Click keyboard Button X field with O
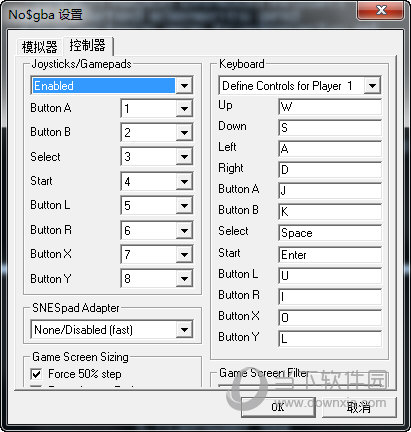 pos(330,318)
